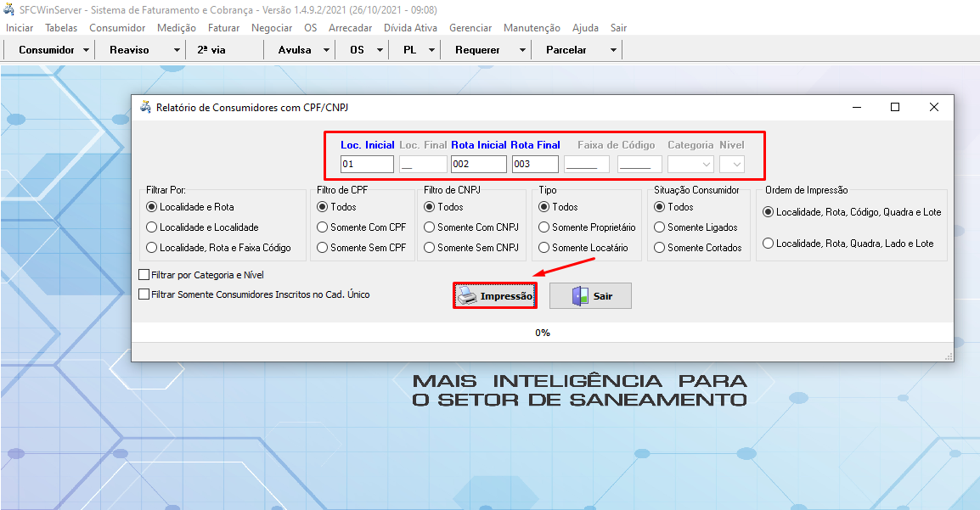The height and width of the screenshot is (510, 980).
Task: Enable Filtrar por Categoria e Nível checkbox
Action: point(144,275)
